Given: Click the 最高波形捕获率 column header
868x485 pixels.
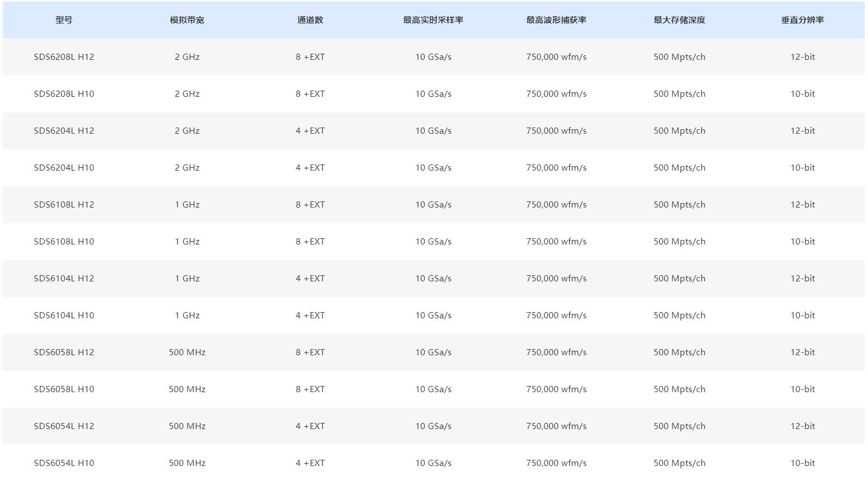Looking at the screenshot, I should click(556, 20).
